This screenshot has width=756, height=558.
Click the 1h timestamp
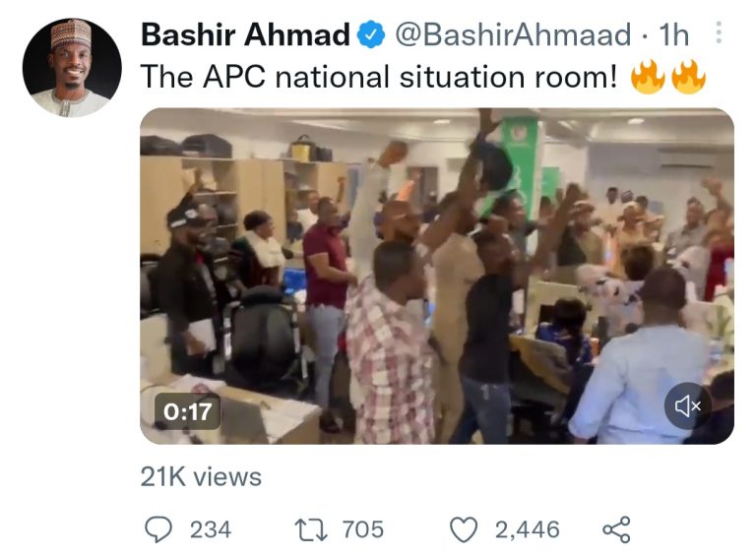(x=673, y=36)
